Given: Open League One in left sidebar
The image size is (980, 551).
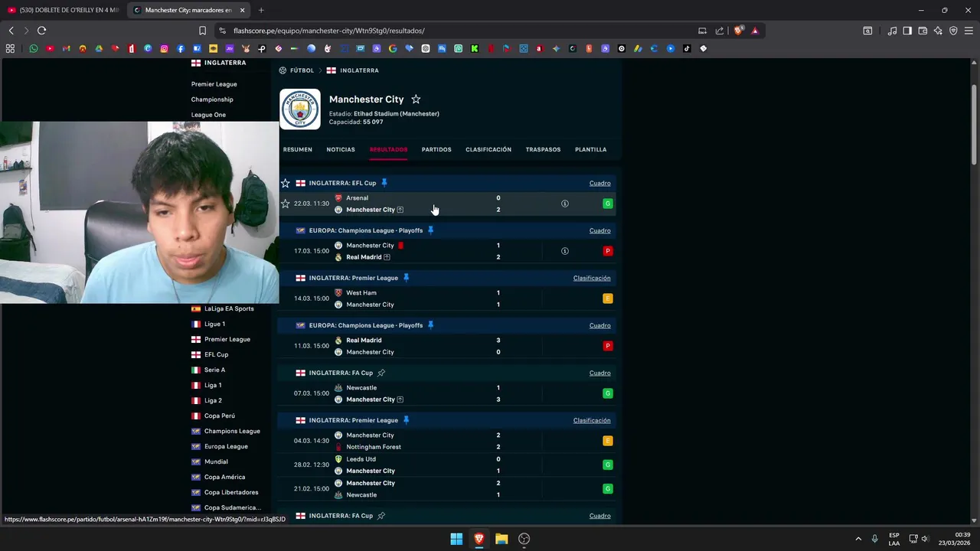Looking at the screenshot, I should pos(208,115).
